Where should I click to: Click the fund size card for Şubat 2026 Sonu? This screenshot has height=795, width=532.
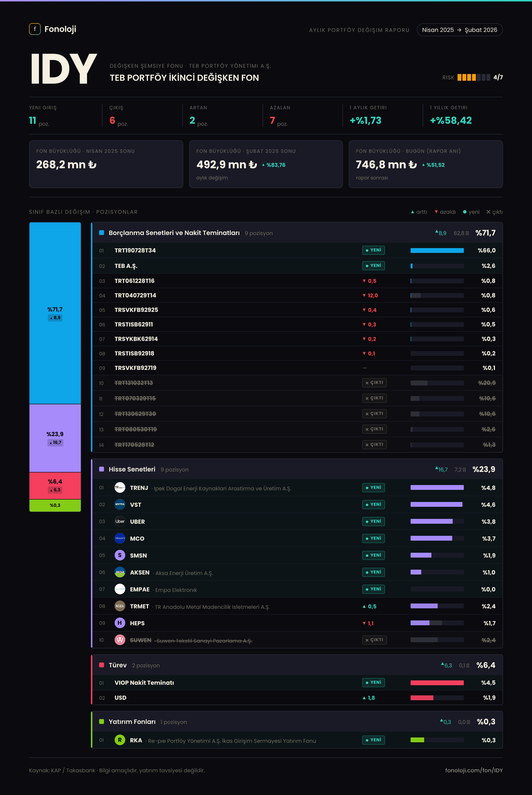pyautogui.click(x=266, y=164)
